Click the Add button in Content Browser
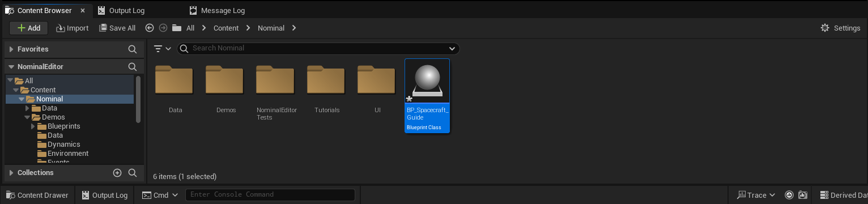The height and width of the screenshot is (204, 868). [28, 28]
